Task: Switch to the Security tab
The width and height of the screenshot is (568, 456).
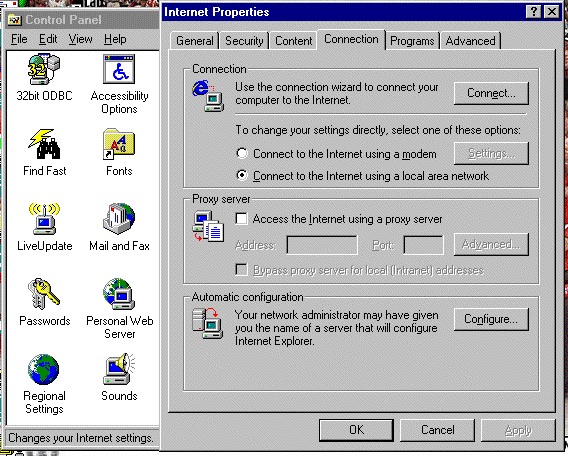Action: coord(244,41)
